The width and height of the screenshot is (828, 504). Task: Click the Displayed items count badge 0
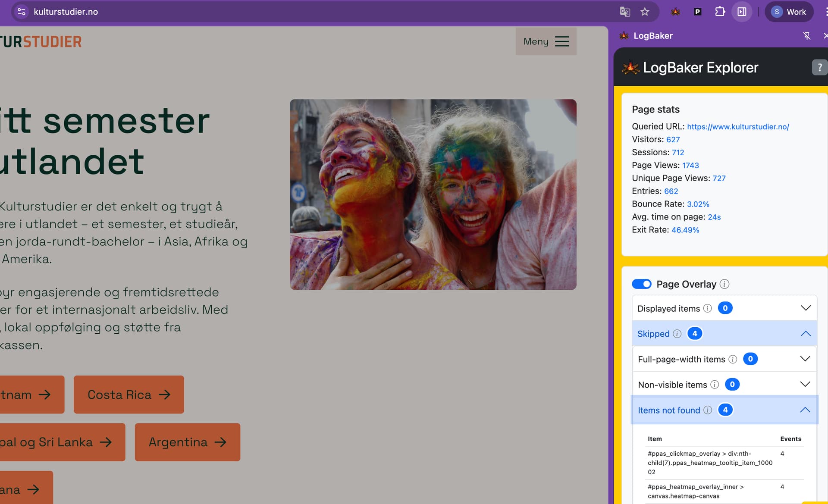[725, 308]
